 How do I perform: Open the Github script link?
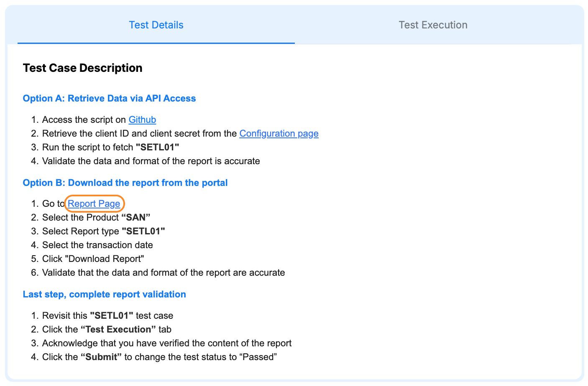pyautogui.click(x=142, y=119)
